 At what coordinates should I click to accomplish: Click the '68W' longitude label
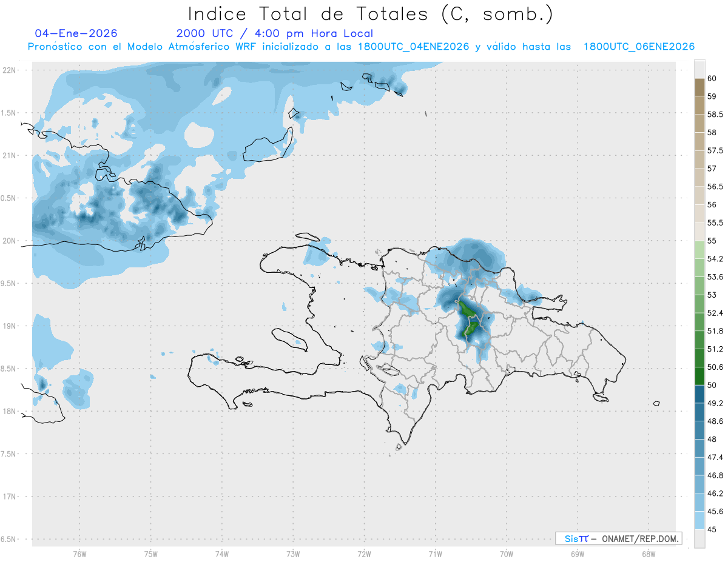tap(648, 554)
